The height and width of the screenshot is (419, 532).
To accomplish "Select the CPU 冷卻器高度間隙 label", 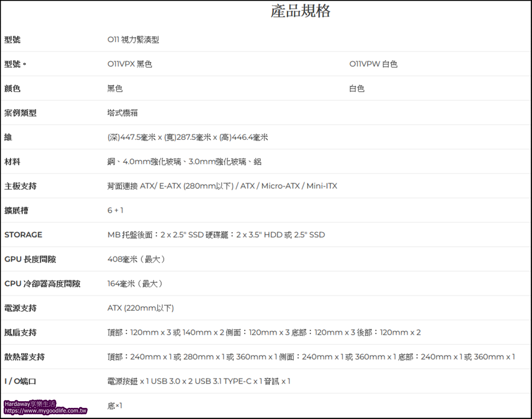I will pyautogui.click(x=43, y=284).
